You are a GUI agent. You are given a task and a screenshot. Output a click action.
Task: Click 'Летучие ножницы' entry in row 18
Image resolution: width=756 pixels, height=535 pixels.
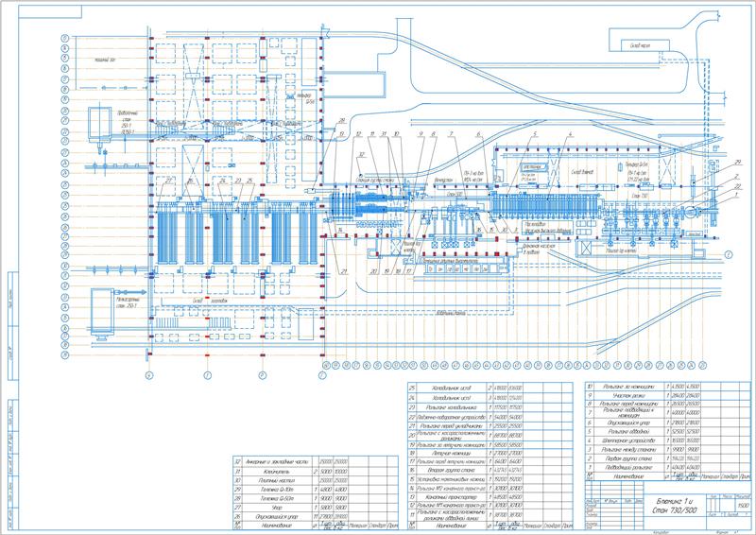point(450,454)
